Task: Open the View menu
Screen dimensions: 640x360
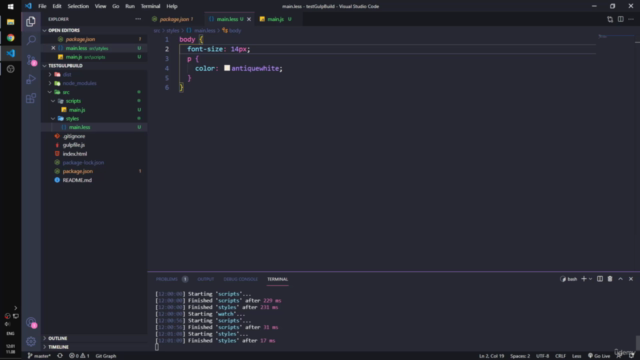Action: tap(100, 6)
